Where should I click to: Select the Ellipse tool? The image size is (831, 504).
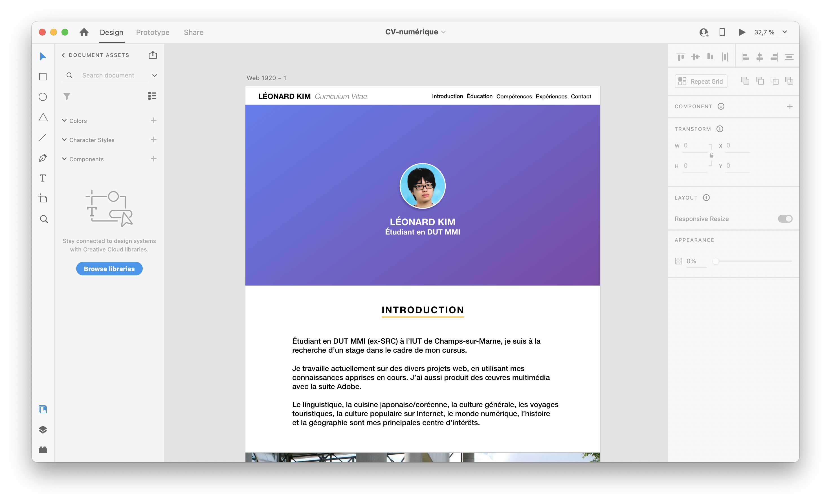tap(43, 97)
